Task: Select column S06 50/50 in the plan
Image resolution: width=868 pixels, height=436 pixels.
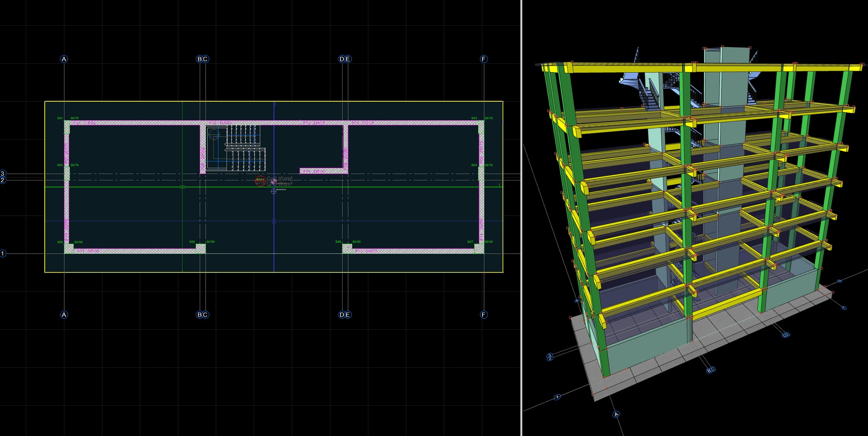Action: point(347,249)
